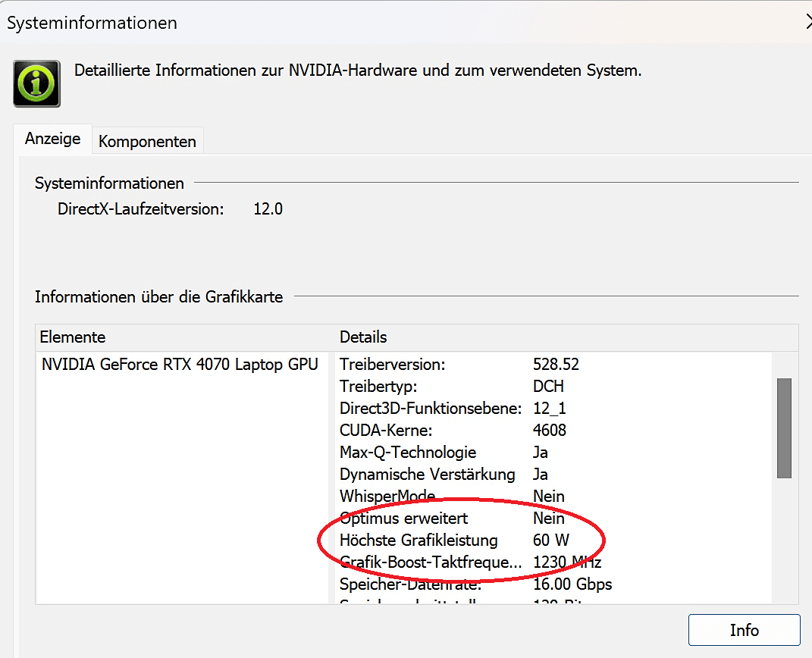Select the DirectX version value 12.0
Viewport: 812px width, 658px height.
[268, 209]
